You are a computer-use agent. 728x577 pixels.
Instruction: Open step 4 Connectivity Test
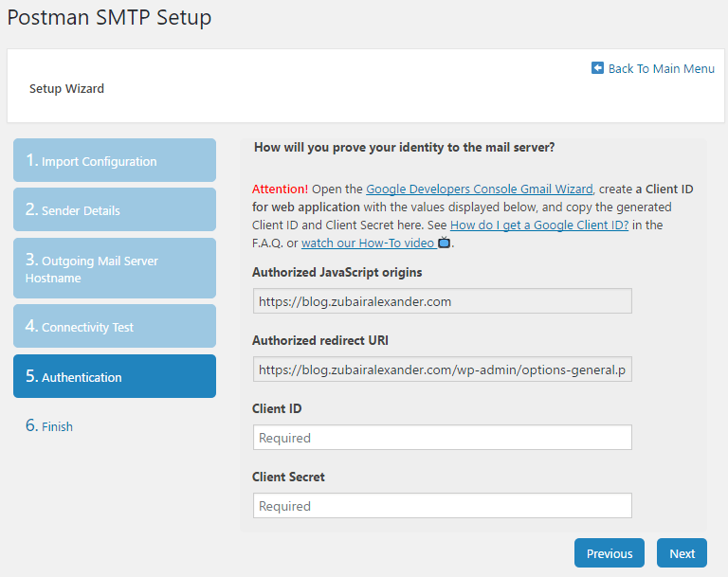115,326
